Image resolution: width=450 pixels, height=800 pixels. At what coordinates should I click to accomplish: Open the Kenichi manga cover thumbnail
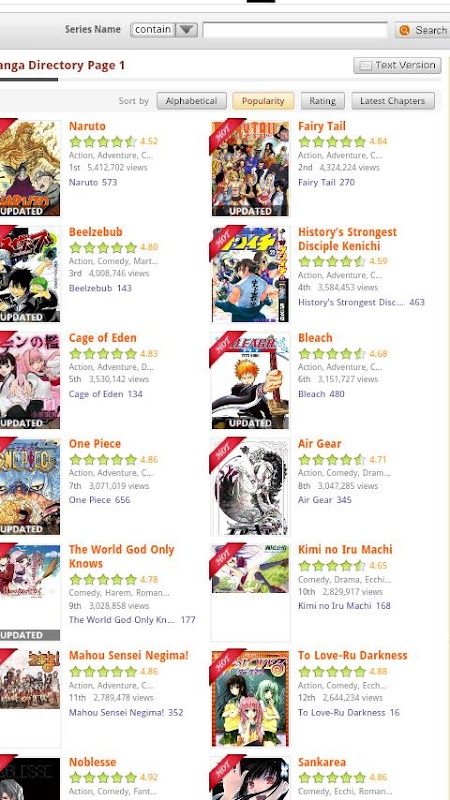[251, 275]
